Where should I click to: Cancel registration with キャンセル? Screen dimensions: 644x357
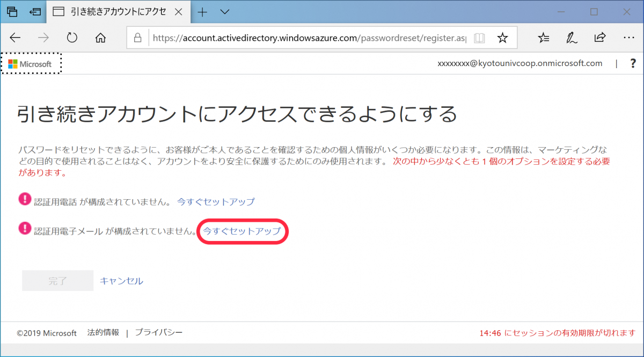(121, 280)
